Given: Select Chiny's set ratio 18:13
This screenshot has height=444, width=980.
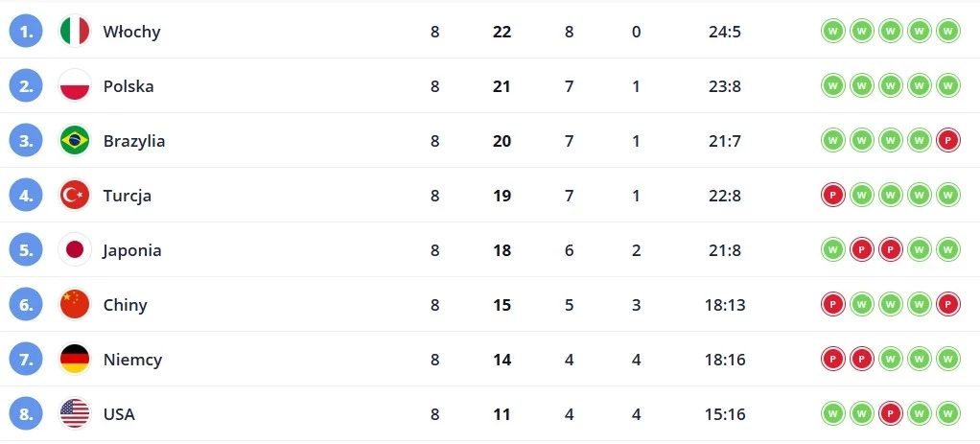Looking at the screenshot, I should [725, 305].
